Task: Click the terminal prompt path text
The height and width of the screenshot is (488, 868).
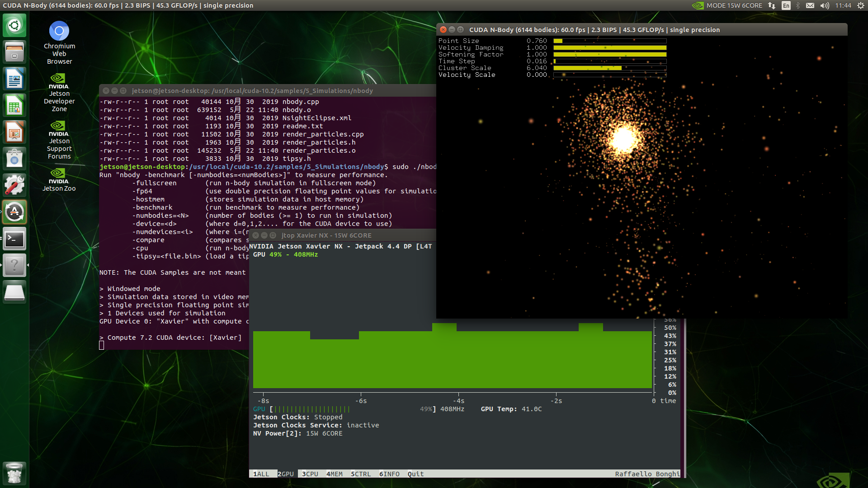Action: 287,167
